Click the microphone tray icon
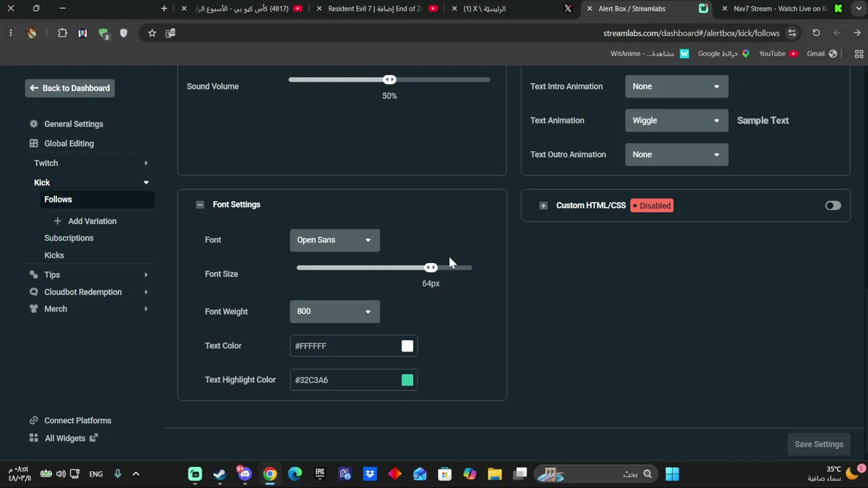Viewport: 868px width, 488px height. pos(117,474)
